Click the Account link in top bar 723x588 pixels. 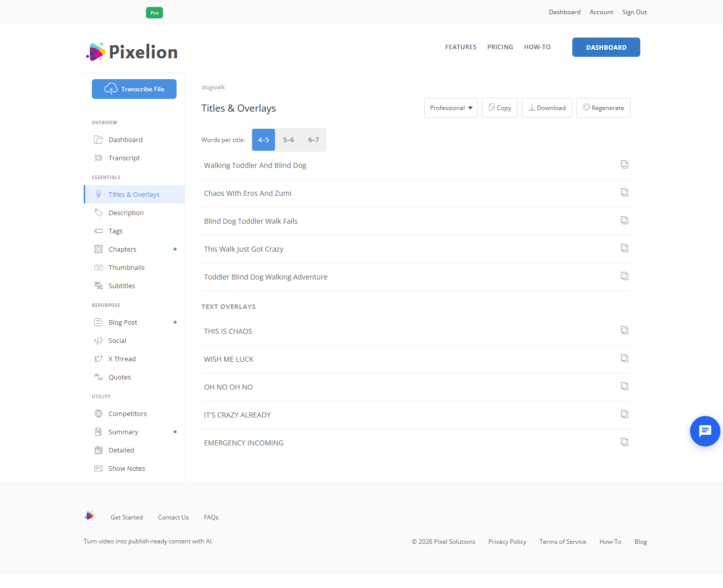[x=601, y=12]
